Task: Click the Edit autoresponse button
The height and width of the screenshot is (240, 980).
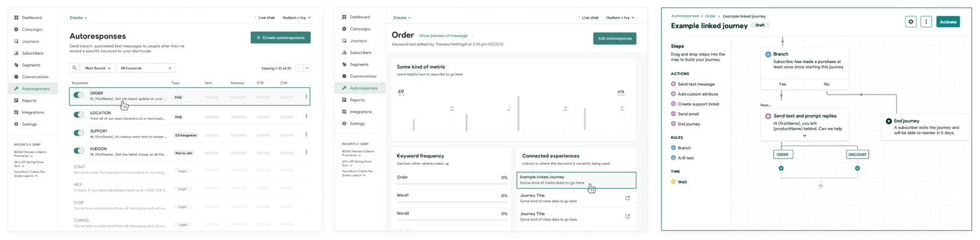Action: pyautogui.click(x=615, y=38)
